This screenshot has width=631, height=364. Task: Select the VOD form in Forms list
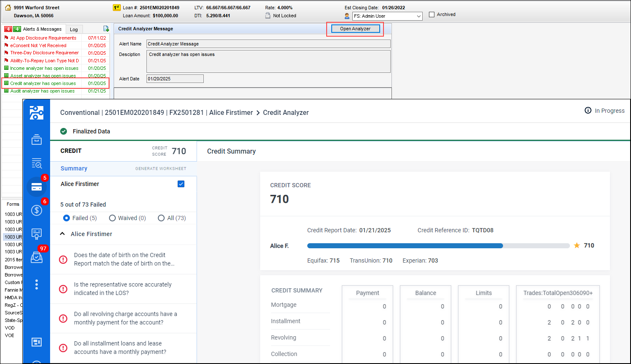(10, 328)
